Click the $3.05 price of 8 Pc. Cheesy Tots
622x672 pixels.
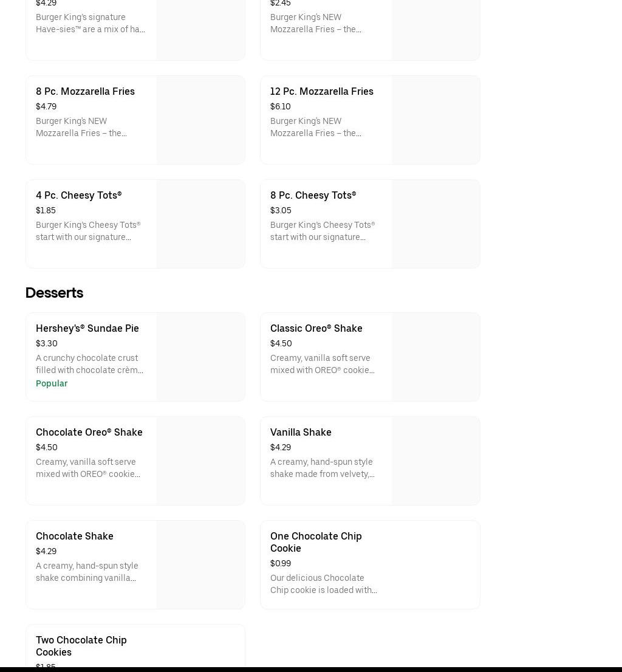[x=281, y=210]
